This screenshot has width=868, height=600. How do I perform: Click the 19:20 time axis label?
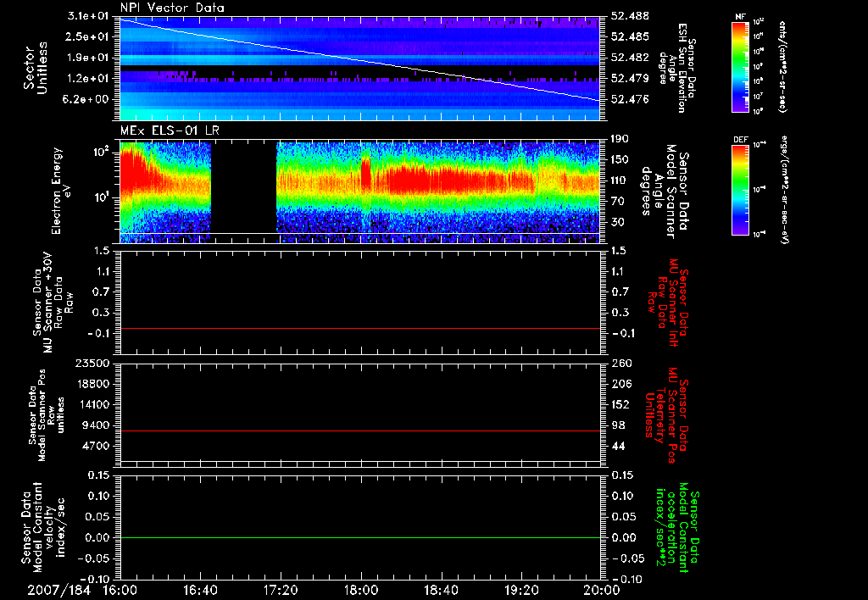pyautogui.click(x=521, y=590)
